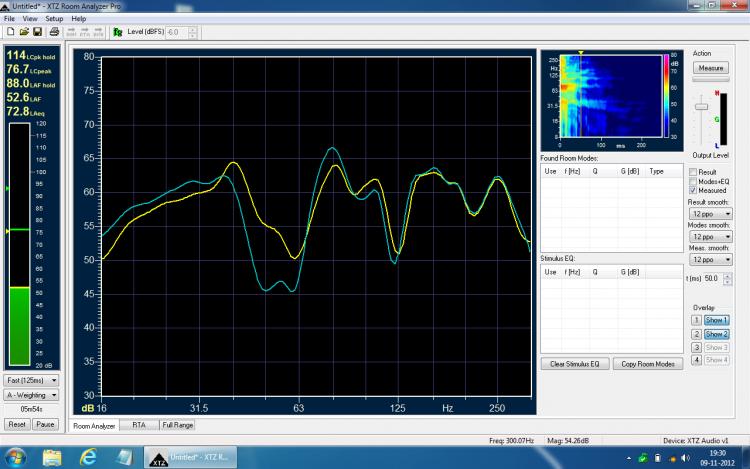Click the Pause button

[x=45, y=424]
